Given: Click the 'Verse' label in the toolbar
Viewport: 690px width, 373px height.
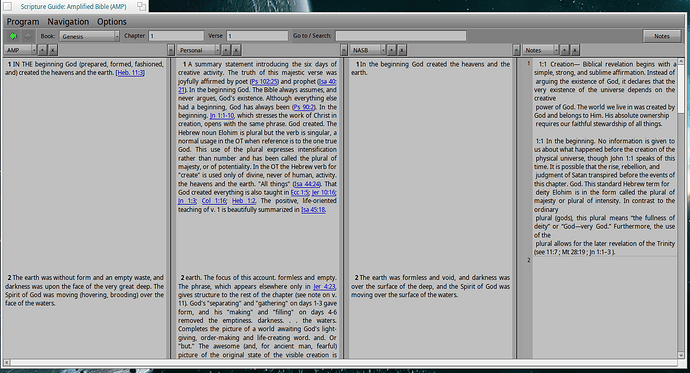Looking at the screenshot, I should coord(215,36).
